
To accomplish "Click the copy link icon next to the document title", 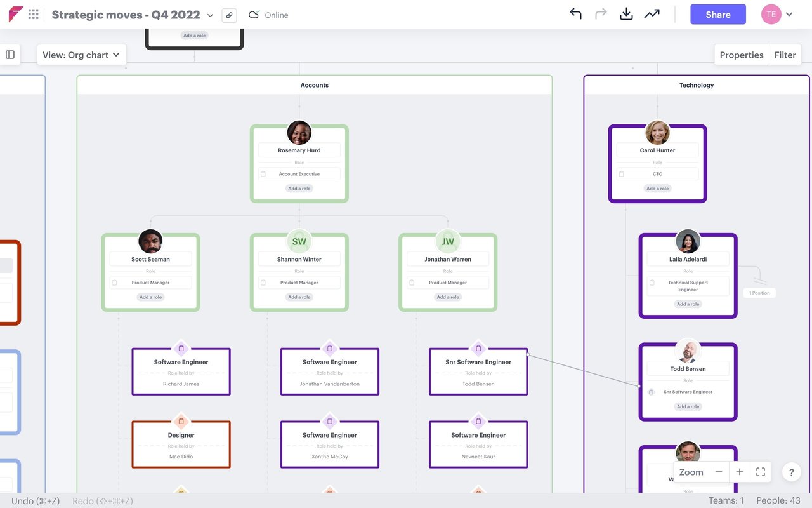I will tap(229, 14).
